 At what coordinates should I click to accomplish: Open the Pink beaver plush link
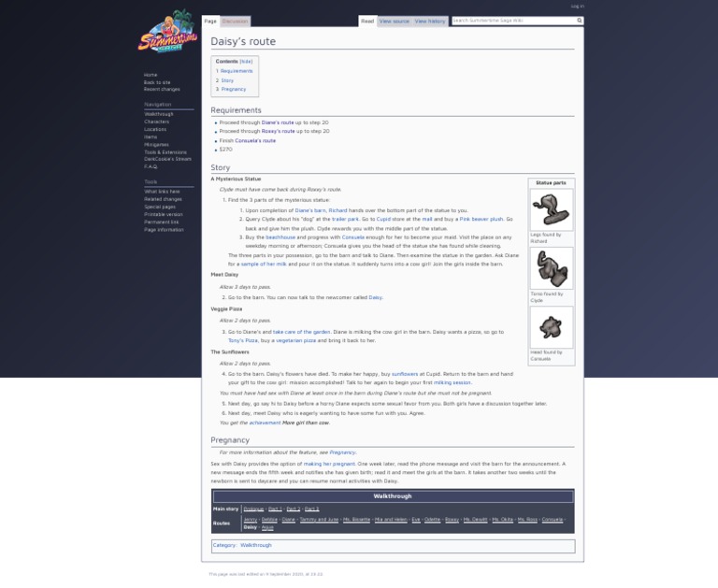point(481,220)
